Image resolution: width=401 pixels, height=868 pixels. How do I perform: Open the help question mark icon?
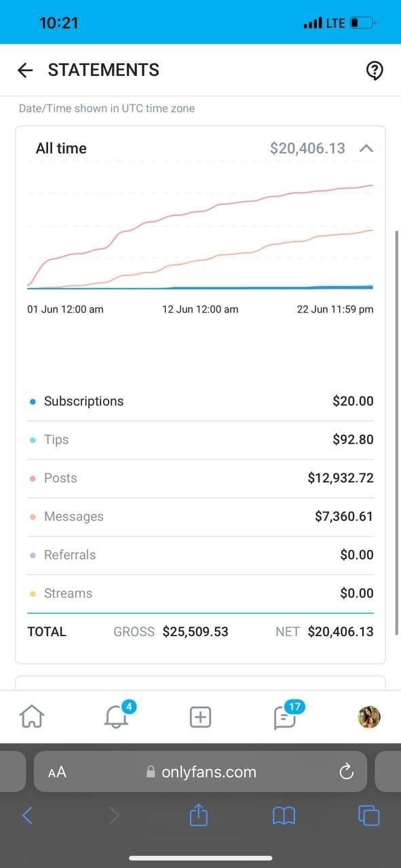coord(375,71)
